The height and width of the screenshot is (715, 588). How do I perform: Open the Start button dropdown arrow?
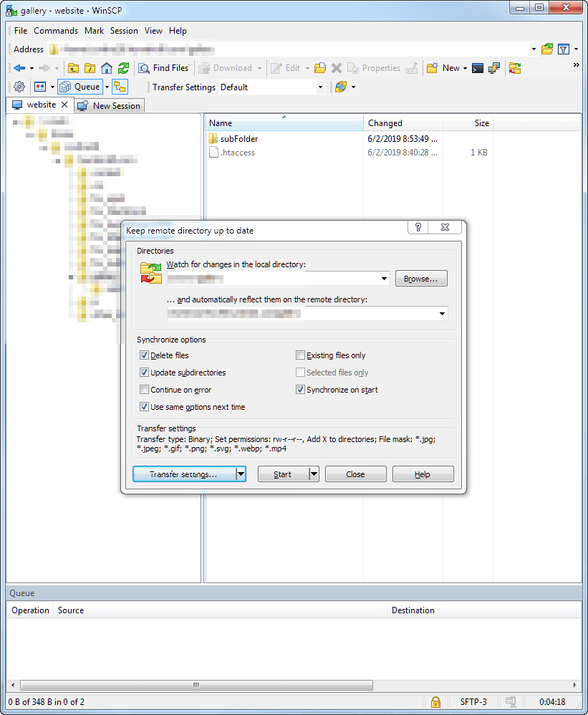point(314,474)
